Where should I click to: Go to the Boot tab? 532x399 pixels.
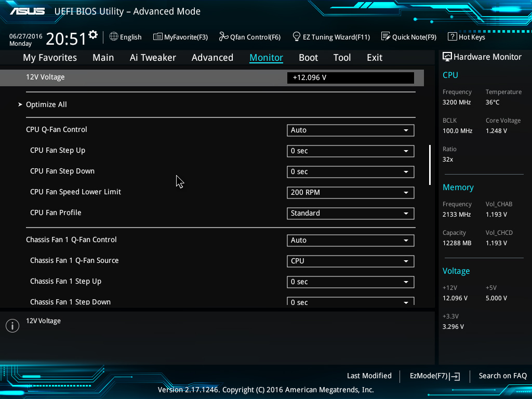[308, 58]
